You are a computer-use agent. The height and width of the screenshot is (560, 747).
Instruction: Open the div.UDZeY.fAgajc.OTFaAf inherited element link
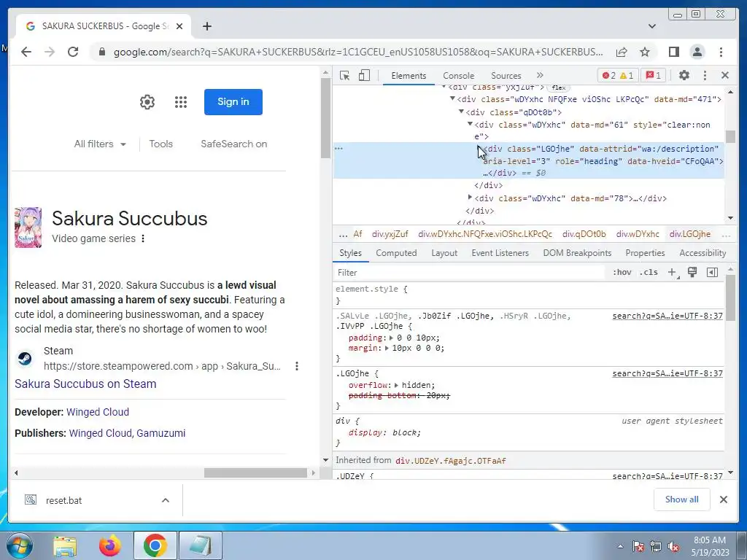[451, 461]
